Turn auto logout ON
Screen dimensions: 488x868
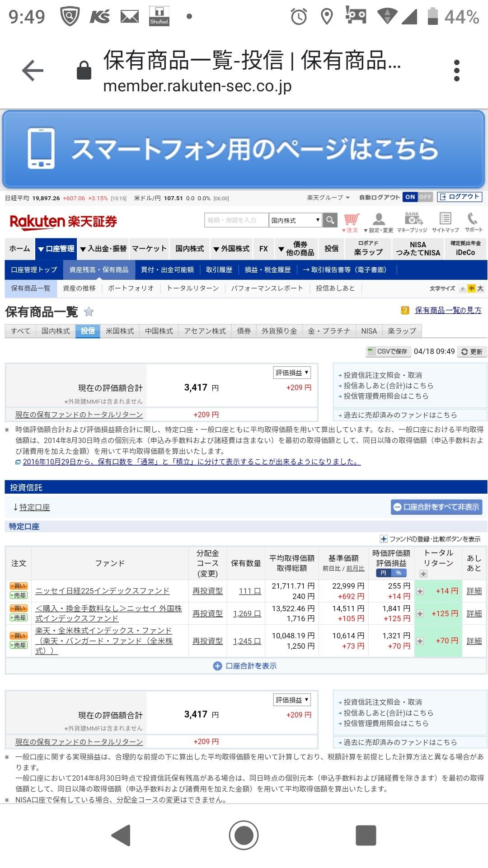point(410,197)
